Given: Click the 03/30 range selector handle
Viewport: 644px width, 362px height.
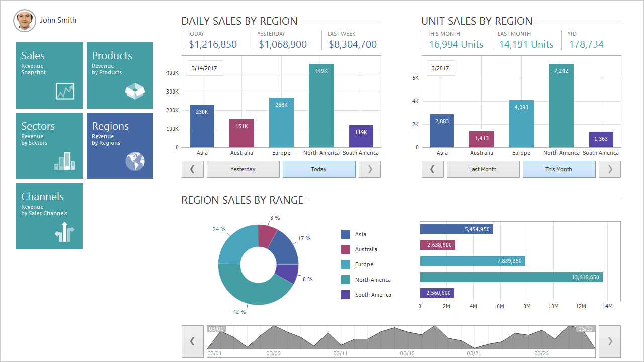Looking at the screenshot, I should (586, 329).
